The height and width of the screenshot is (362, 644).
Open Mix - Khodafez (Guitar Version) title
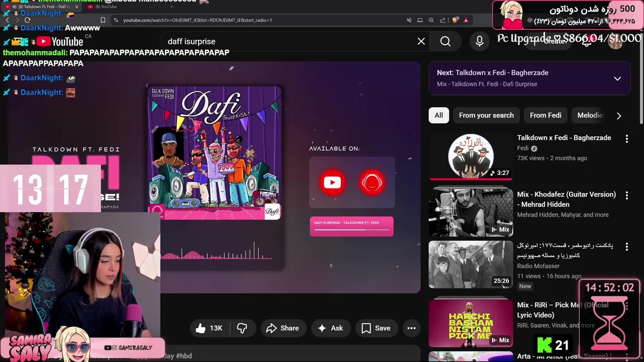coord(567,199)
